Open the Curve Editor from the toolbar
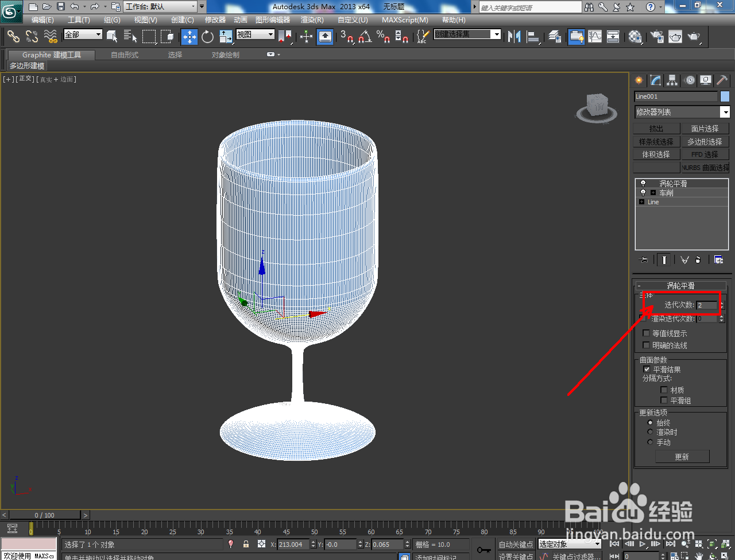The image size is (735, 560). pyautogui.click(x=595, y=37)
